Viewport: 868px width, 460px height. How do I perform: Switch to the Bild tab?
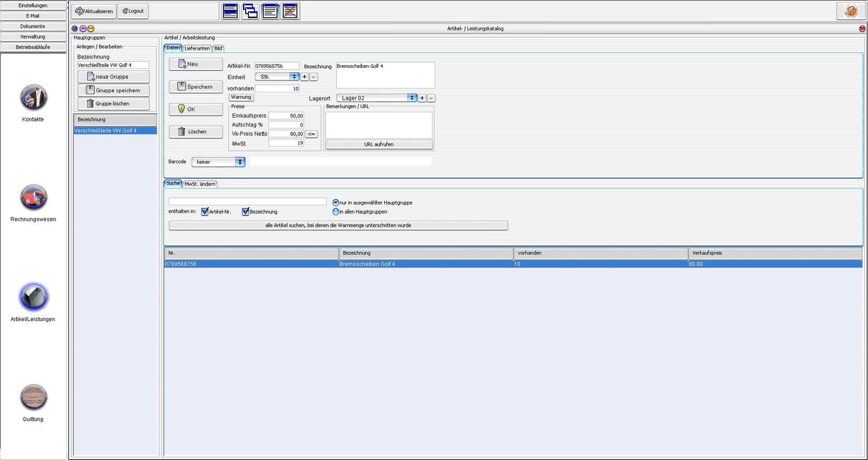(x=218, y=48)
